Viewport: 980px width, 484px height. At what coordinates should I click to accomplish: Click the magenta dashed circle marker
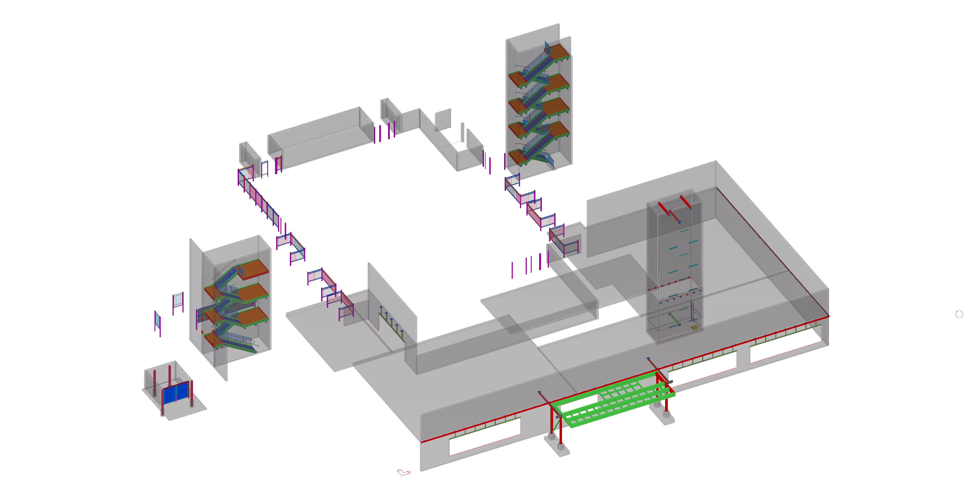pyautogui.click(x=959, y=314)
